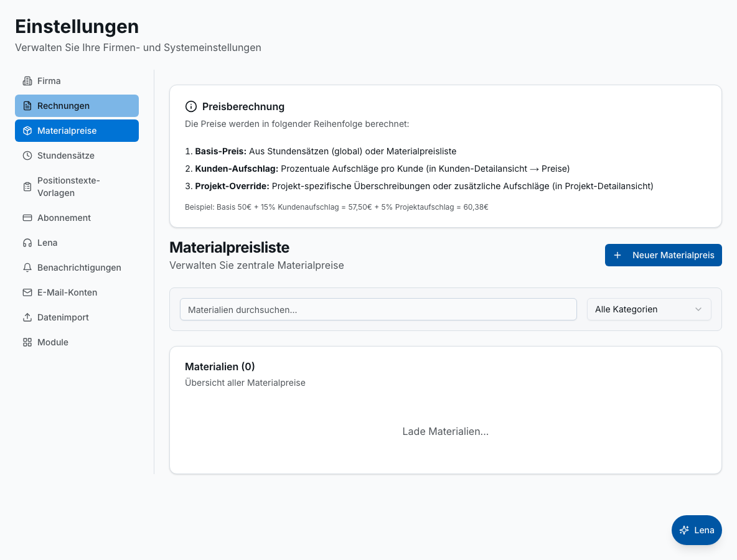
Task: Click the Preisberechnung heading
Action: (243, 106)
